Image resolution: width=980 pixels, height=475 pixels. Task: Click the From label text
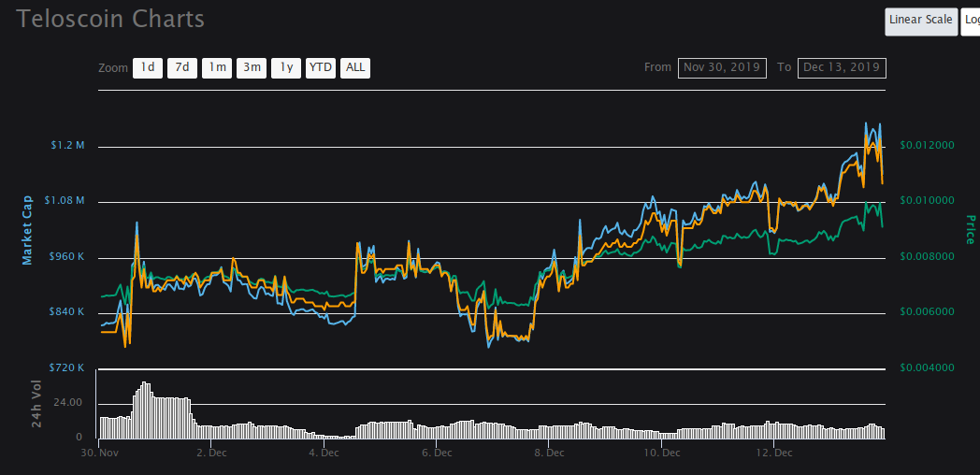[x=657, y=67]
